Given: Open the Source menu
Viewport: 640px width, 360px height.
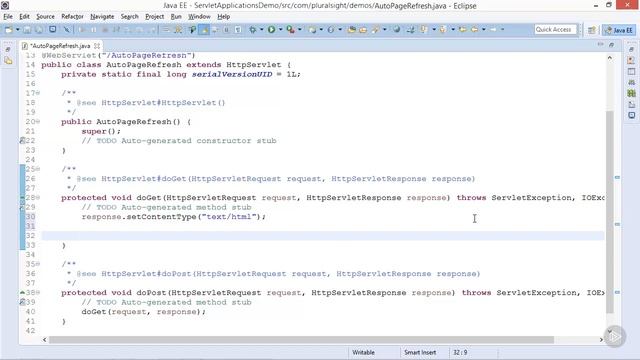Looking at the screenshot, I should tap(45, 16).
